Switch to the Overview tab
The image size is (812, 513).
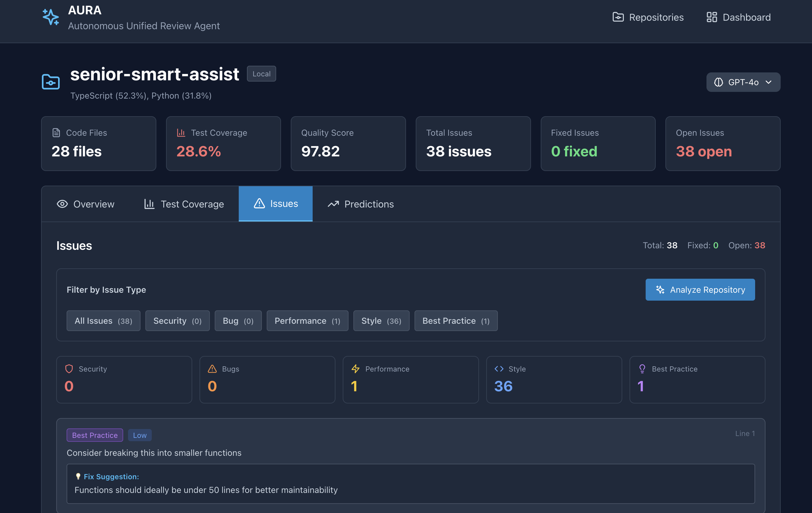86,204
